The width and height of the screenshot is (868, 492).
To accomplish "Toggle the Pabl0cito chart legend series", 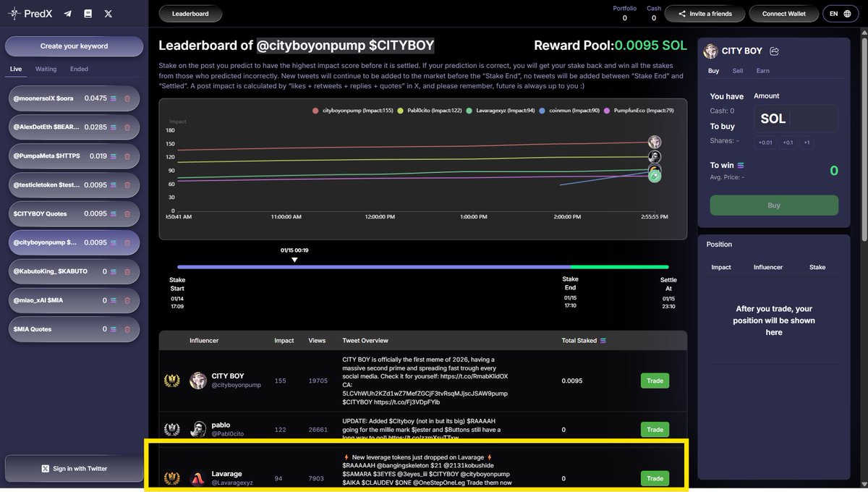I will click(430, 111).
